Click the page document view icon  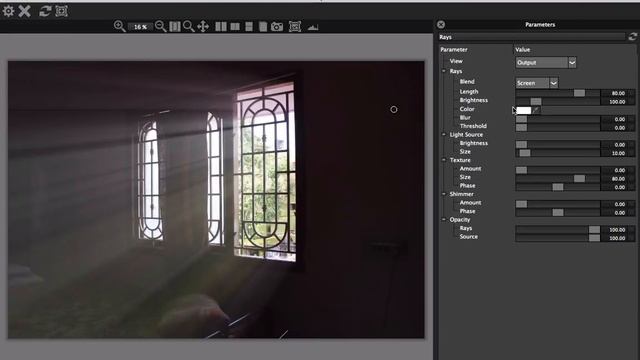pos(263,27)
